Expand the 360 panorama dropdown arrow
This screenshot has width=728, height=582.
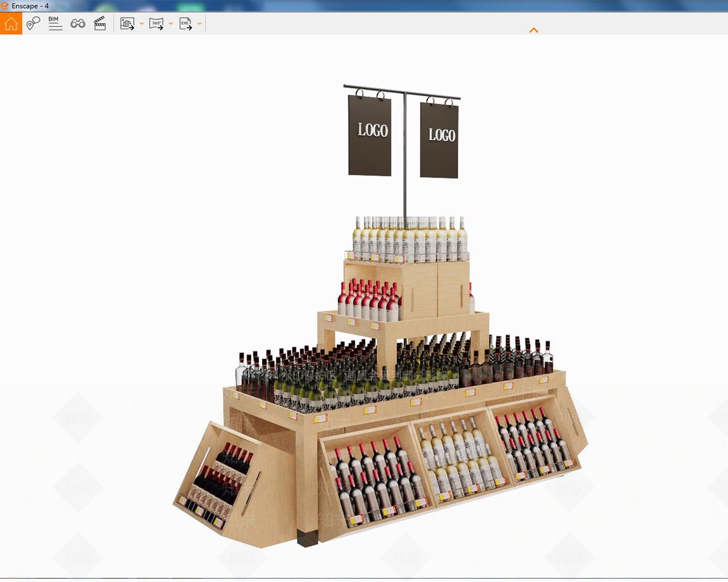click(x=171, y=24)
